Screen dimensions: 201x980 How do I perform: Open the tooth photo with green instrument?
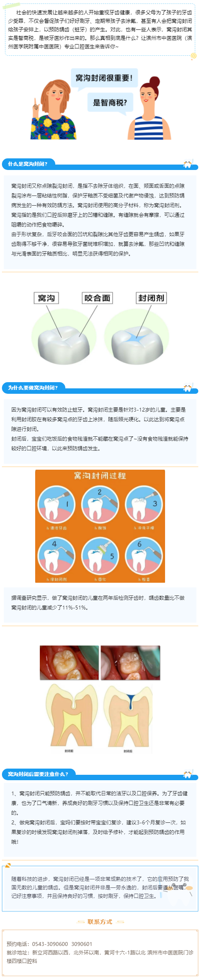[x=130, y=662]
